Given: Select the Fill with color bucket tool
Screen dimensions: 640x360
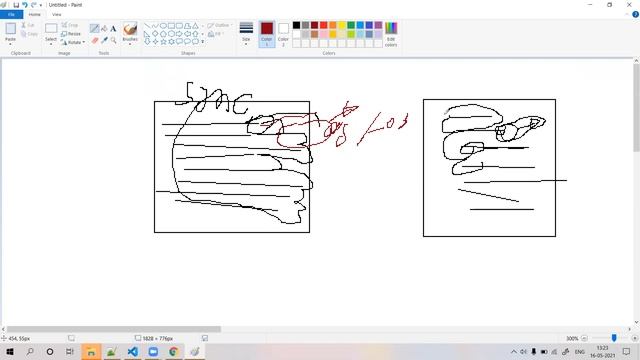Looking at the screenshot, I should [104, 28].
